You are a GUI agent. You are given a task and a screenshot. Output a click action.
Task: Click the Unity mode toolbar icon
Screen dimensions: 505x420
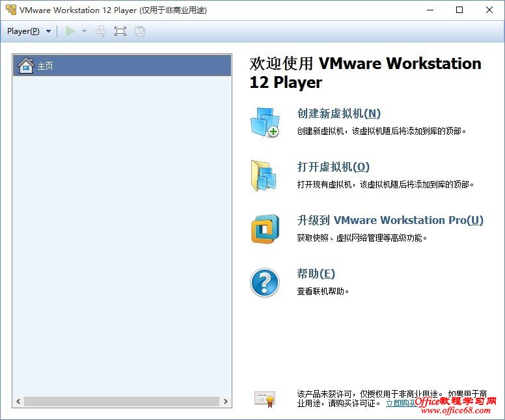(x=140, y=31)
